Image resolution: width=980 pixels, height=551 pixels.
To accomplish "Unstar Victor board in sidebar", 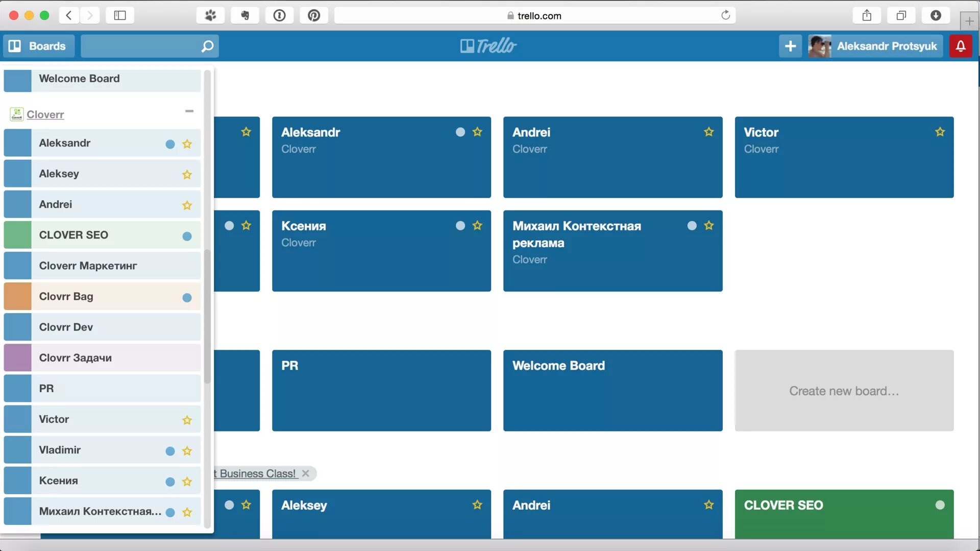I will (x=187, y=420).
